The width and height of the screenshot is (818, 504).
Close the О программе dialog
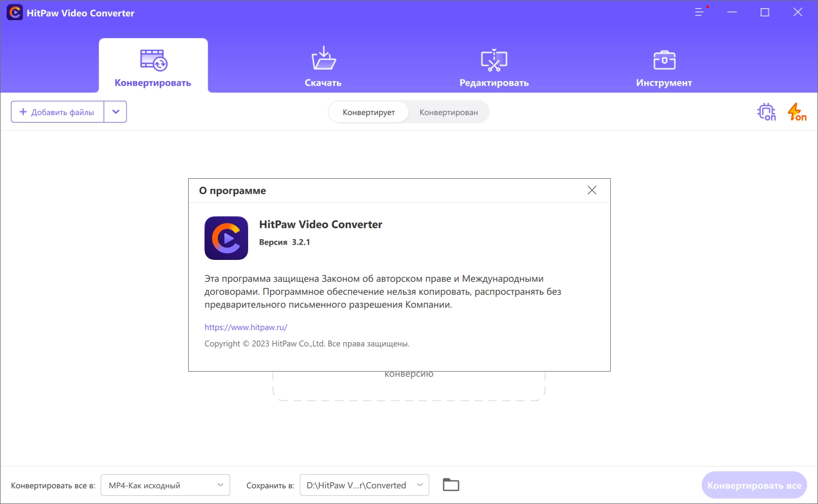pyautogui.click(x=592, y=190)
